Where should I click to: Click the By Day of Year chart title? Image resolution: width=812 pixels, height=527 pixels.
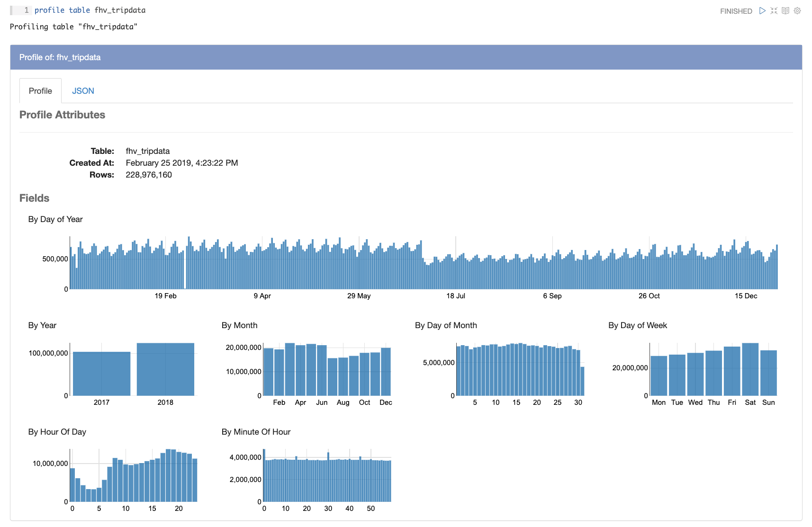point(55,219)
